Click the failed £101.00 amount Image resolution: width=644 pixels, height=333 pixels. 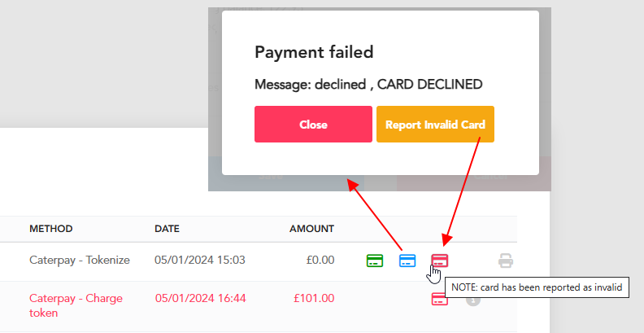click(x=314, y=298)
